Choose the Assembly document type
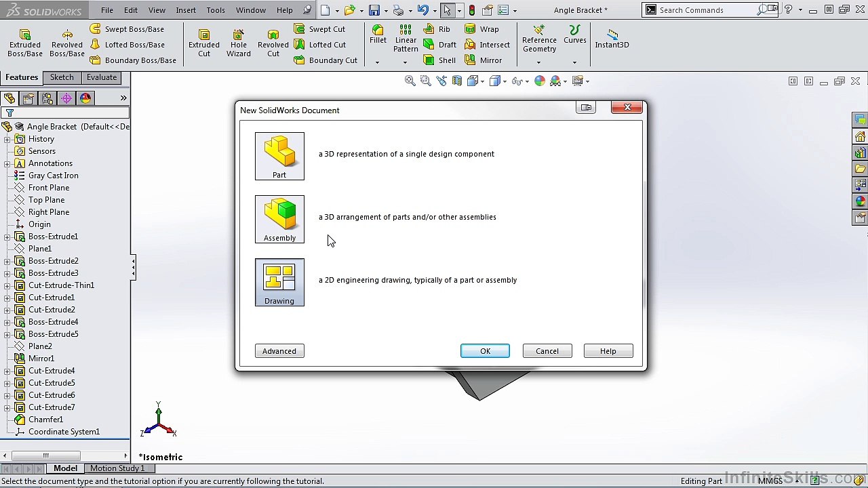This screenshot has height=488, width=868. (x=279, y=219)
